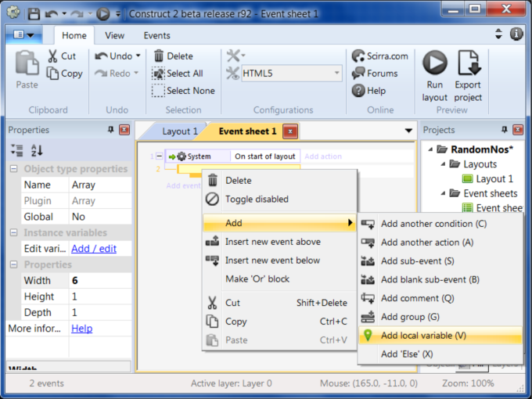Choose Add sub-event (S)

pos(440,261)
